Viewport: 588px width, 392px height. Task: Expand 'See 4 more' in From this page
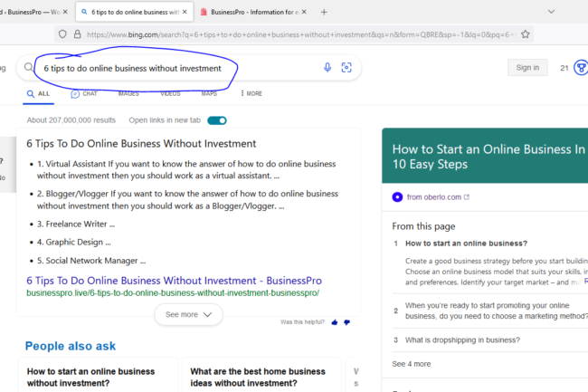[412, 364]
